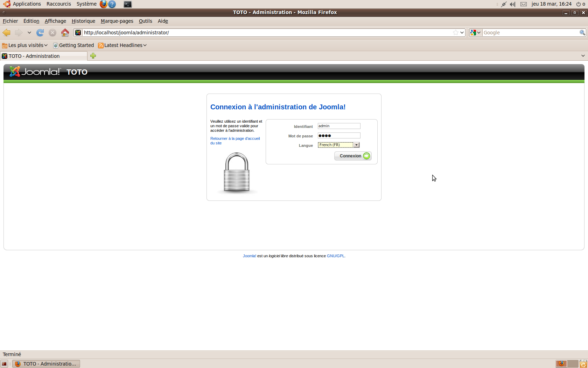Focus the Google search field

[x=531, y=33]
